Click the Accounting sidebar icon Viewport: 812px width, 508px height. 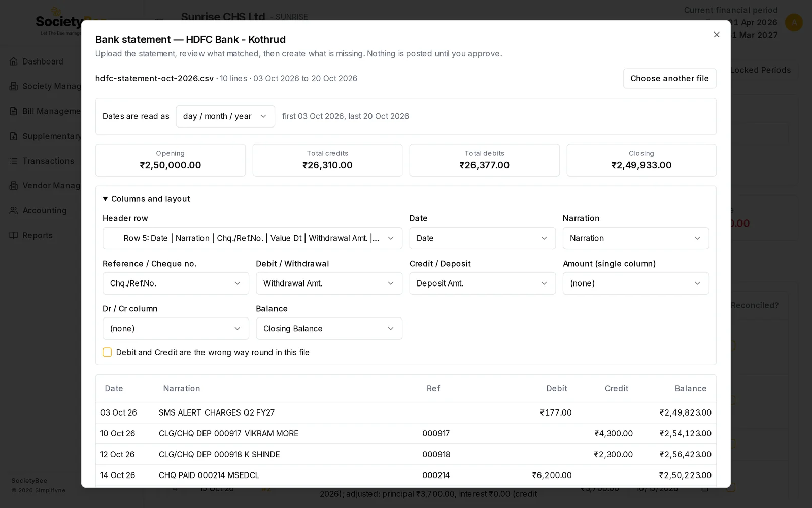tap(14, 210)
